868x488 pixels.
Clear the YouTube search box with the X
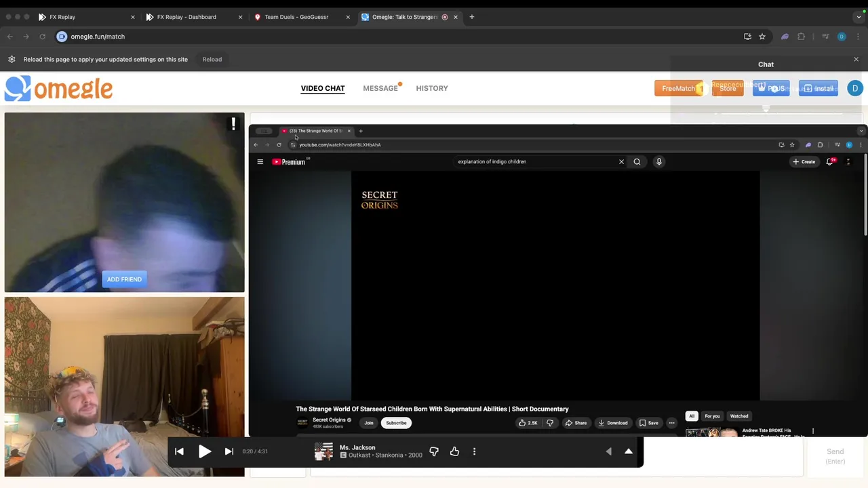621,161
